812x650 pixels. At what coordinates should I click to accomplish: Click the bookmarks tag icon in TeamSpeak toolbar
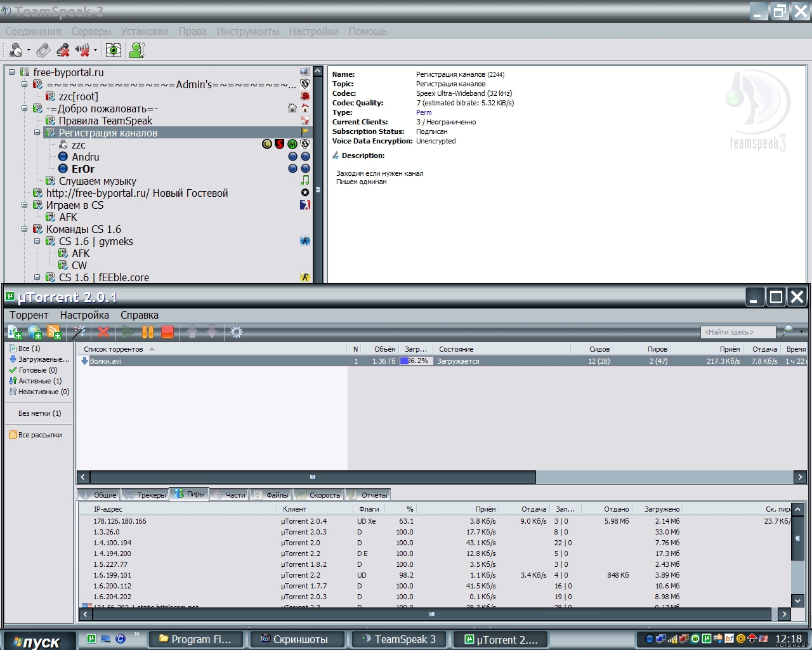43,50
